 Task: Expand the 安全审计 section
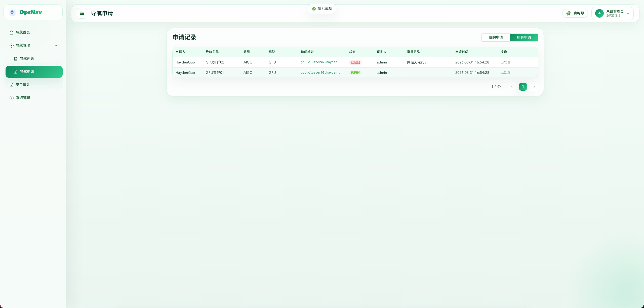pyautogui.click(x=56, y=85)
